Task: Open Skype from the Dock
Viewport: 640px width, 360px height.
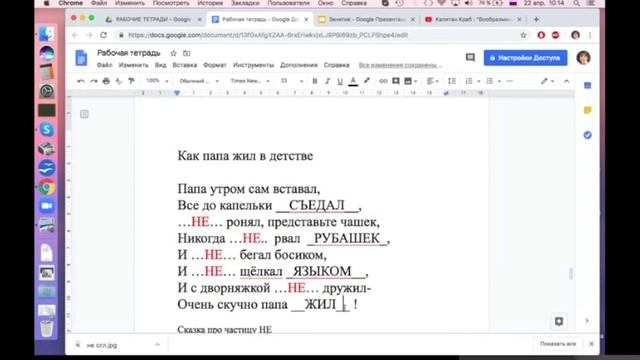Action: 47,129
